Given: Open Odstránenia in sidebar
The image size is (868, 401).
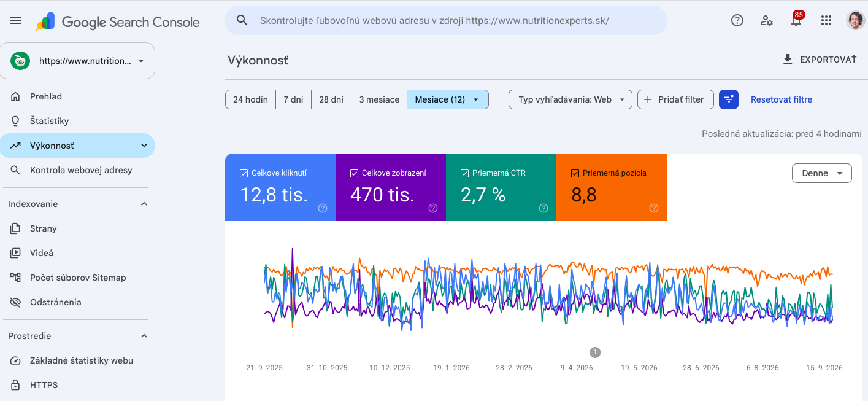Looking at the screenshot, I should 77,302.
